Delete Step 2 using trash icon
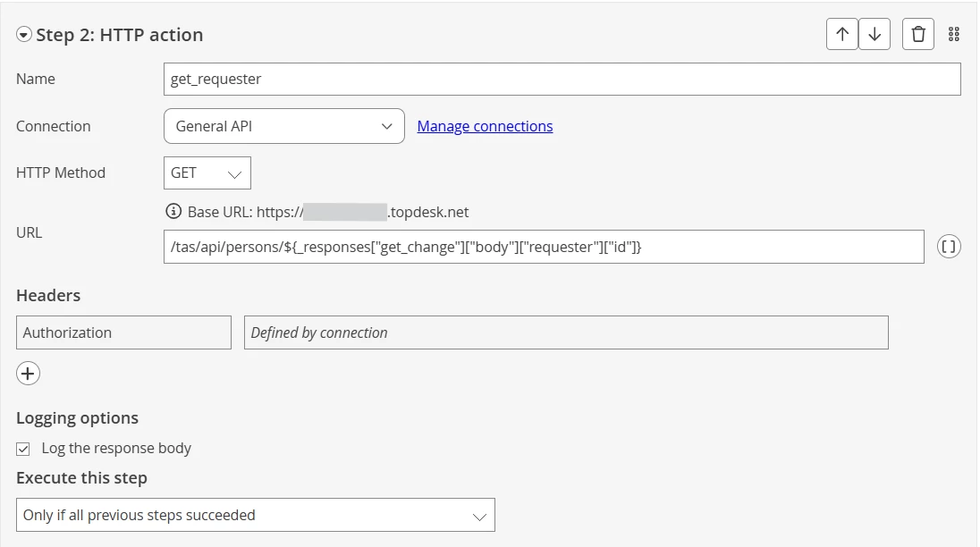This screenshot has height=547, width=980. [x=918, y=34]
